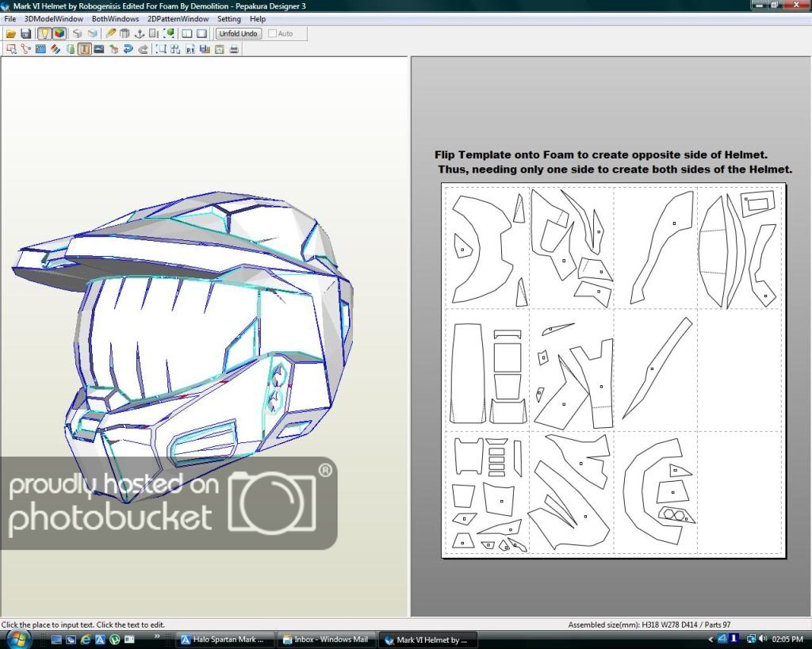Click the blue curved arrow rotate icon
Screen dimensions: 812x649
pos(128,49)
